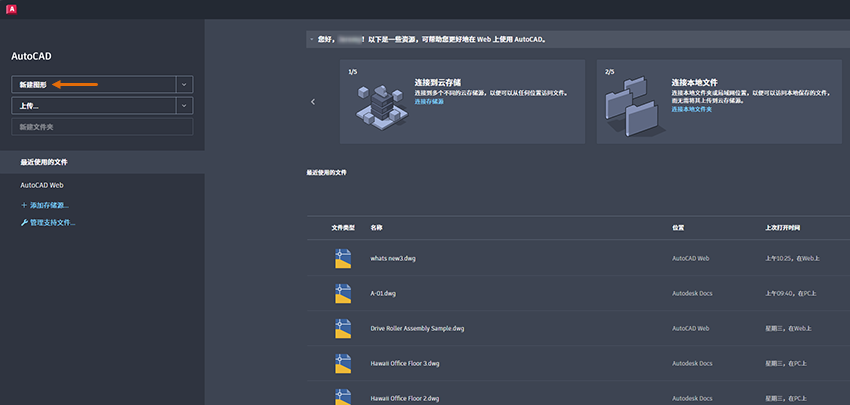
Task: Click 上午09:40 last opened time
Action: click(791, 293)
